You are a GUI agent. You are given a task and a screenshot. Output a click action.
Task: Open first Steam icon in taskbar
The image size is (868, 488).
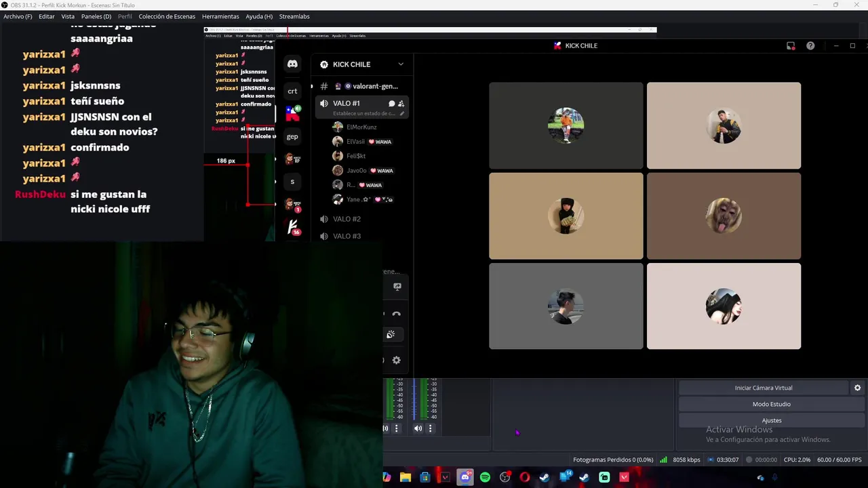(545, 477)
